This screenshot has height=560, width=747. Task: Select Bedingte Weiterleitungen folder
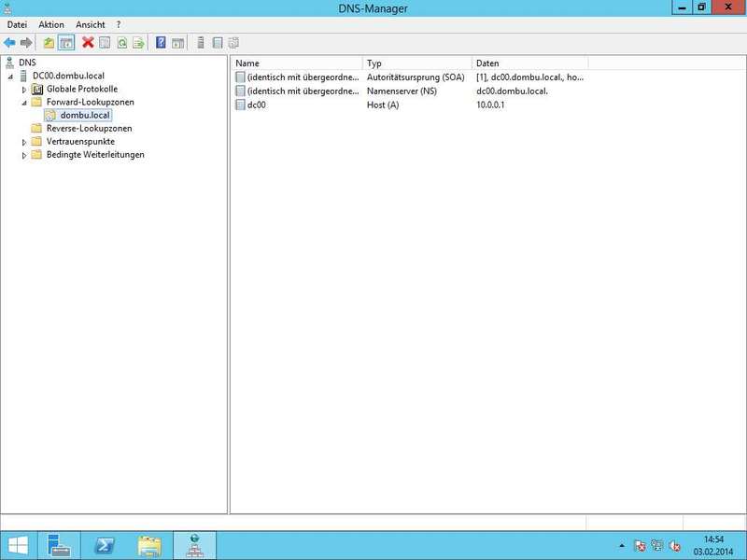click(95, 155)
